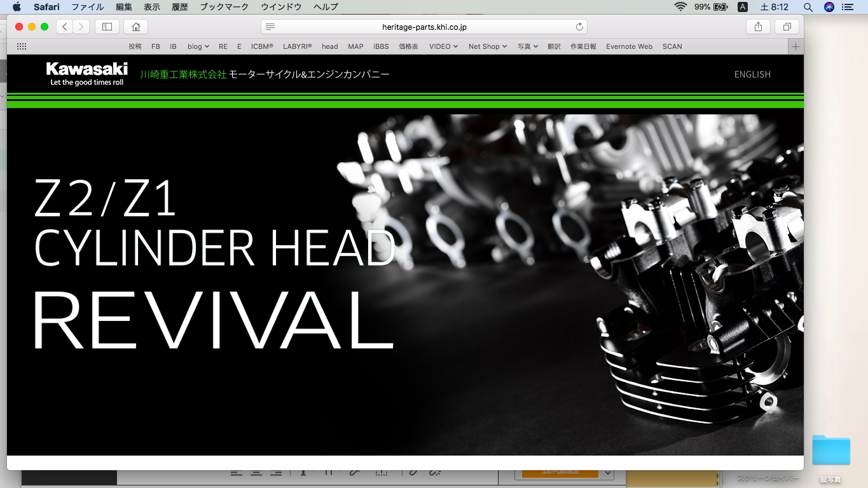Expand the blog bookmarks folder

198,46
